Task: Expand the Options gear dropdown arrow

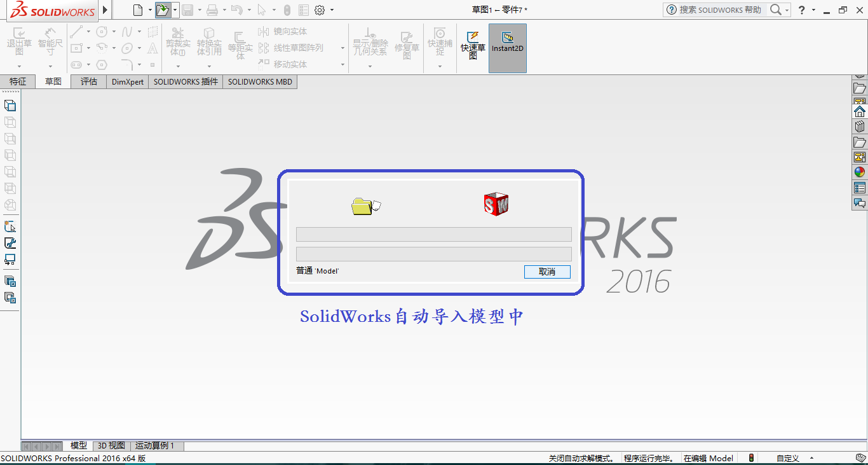Action: (x=332, y=10)
